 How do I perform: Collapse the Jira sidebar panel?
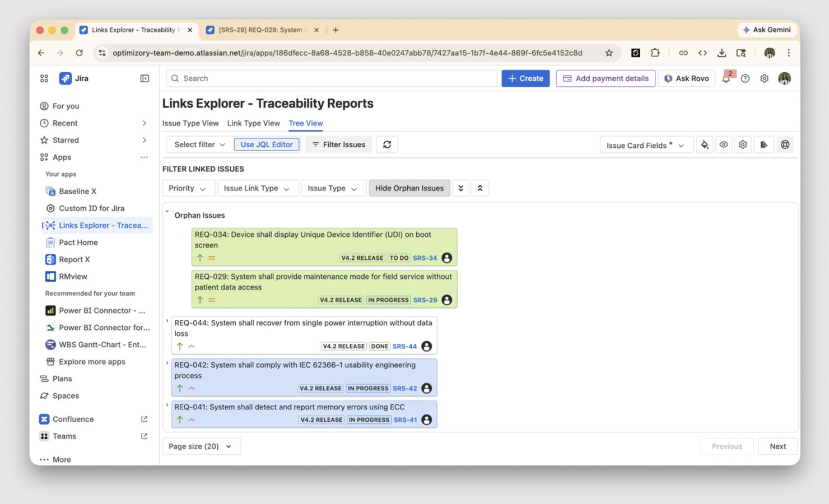(145, 78)
